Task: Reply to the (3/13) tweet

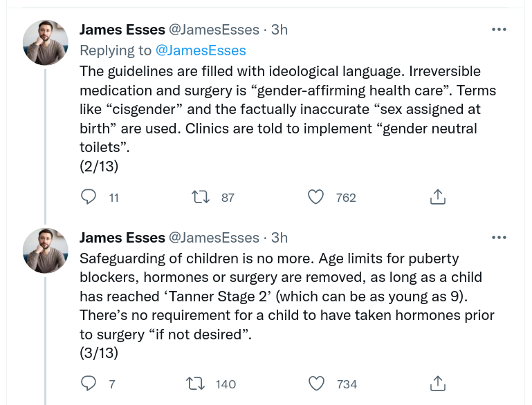Action: click(x=89, y=384)
